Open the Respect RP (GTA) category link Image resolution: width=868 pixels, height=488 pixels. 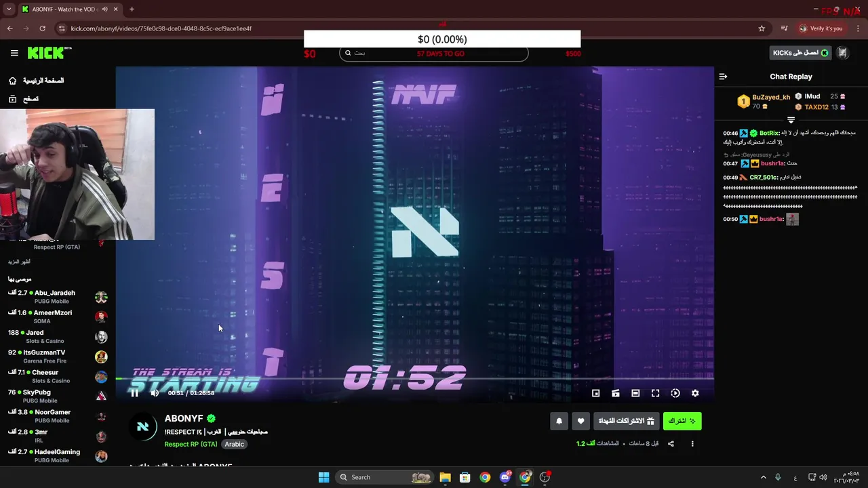[x=191, y=445]
